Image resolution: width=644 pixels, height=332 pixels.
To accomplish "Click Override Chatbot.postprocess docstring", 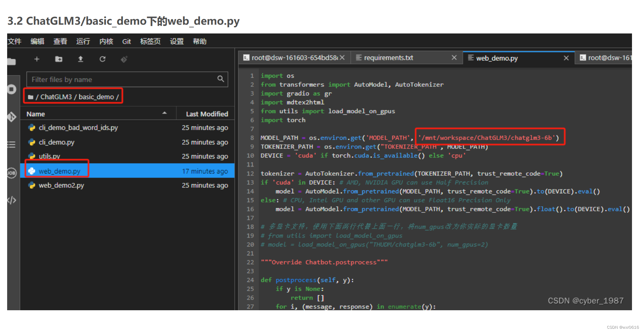I will 324,262.
